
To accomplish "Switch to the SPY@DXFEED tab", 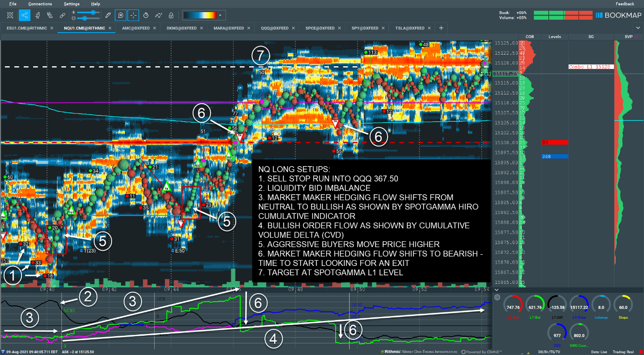I will [x=365, y=28].
